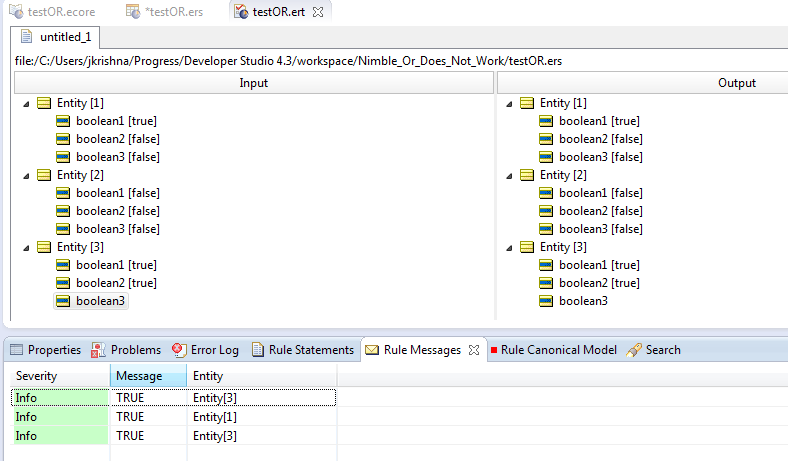Screen dimensions: 788x461
Task: Click boolean3 attribute icon under Input Entity [1]
Action: [x=63, y=157]
